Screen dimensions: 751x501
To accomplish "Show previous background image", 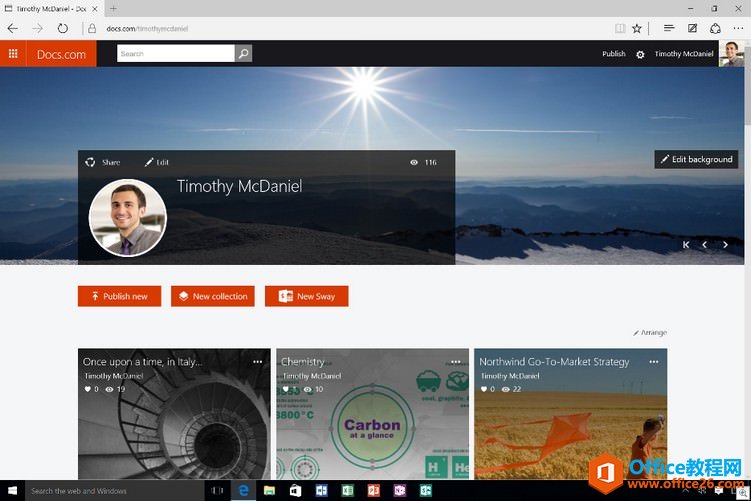I will coord(705,245).
